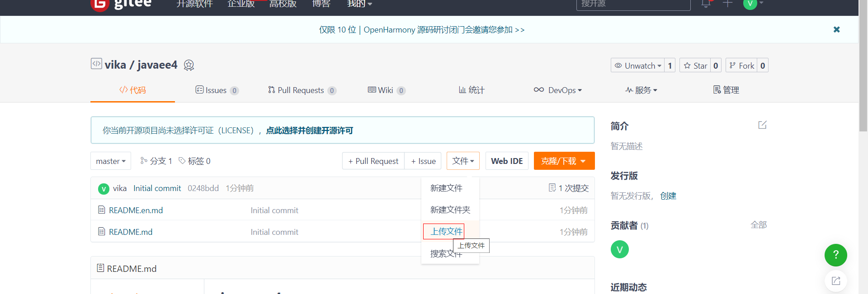Click the + Pull Request button
This screenshot has height=294, width=868.
click(x=373, y=161)
